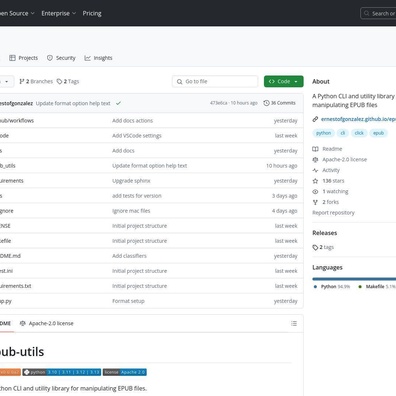Open the 2 tags link under Releases
The height and width of the screenshot is (396, 396).
click(323, 247)
